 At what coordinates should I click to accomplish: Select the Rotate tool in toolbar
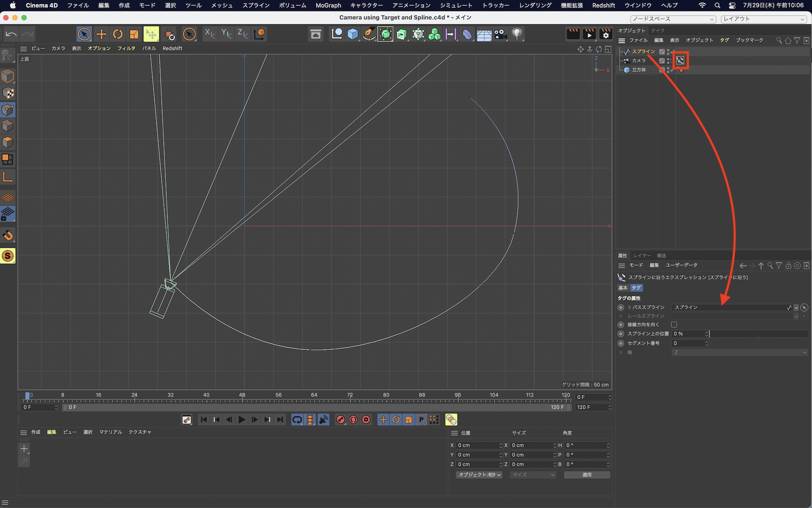coord(118,34)
